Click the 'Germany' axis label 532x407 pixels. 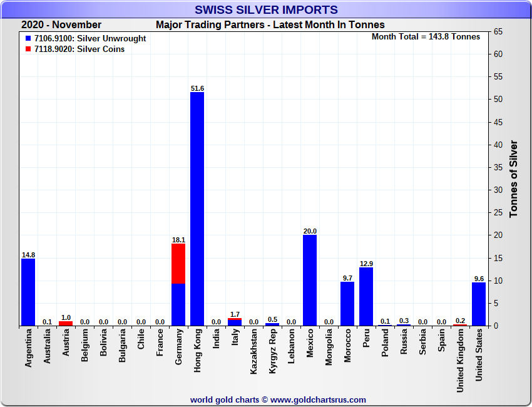[x=178, y=347]
